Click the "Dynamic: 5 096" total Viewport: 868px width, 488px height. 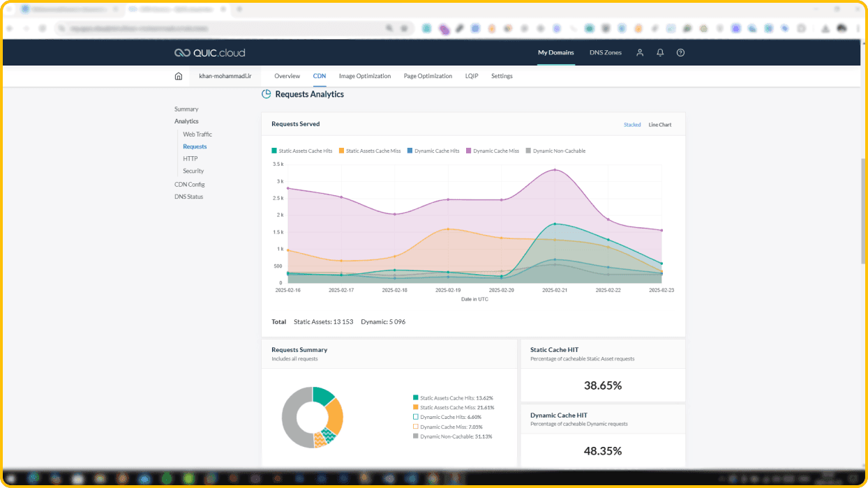click(383, 322)
